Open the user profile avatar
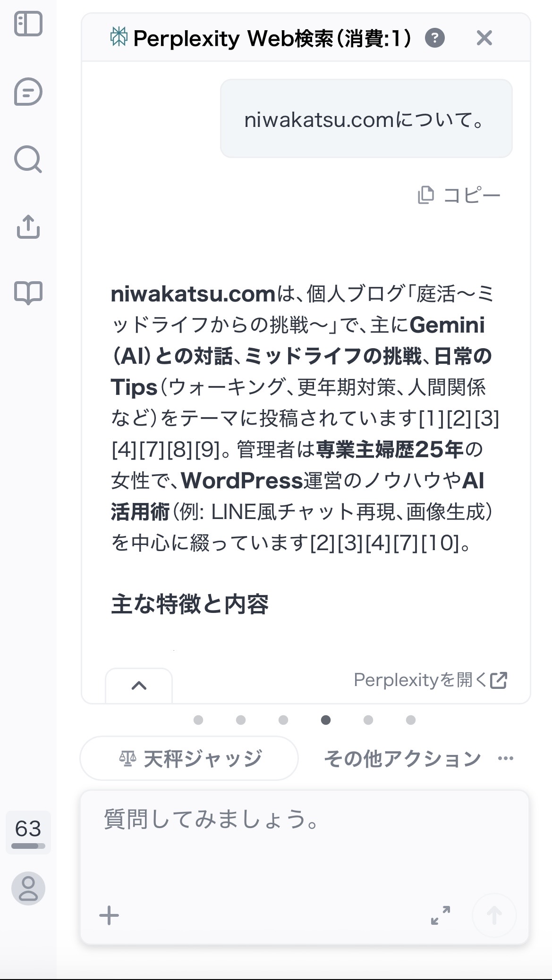 pos(28,888)
